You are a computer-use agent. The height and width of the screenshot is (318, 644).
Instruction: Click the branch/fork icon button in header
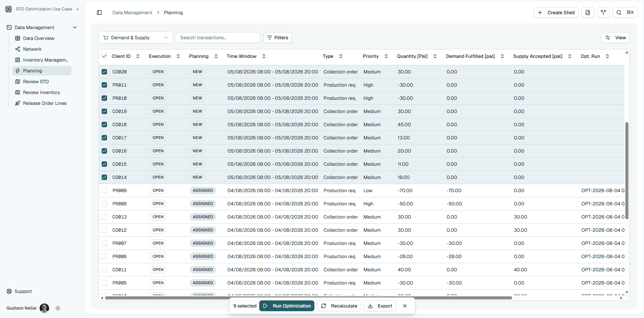(603, 13)
